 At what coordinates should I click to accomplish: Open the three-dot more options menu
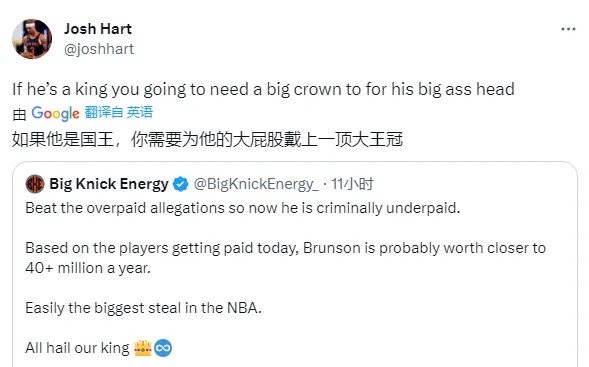coord(568,29)
